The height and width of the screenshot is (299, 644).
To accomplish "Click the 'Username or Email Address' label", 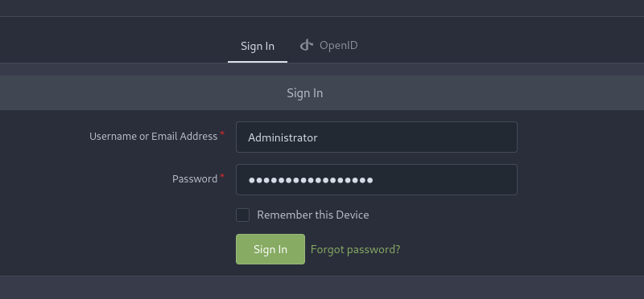I will 153,136.
